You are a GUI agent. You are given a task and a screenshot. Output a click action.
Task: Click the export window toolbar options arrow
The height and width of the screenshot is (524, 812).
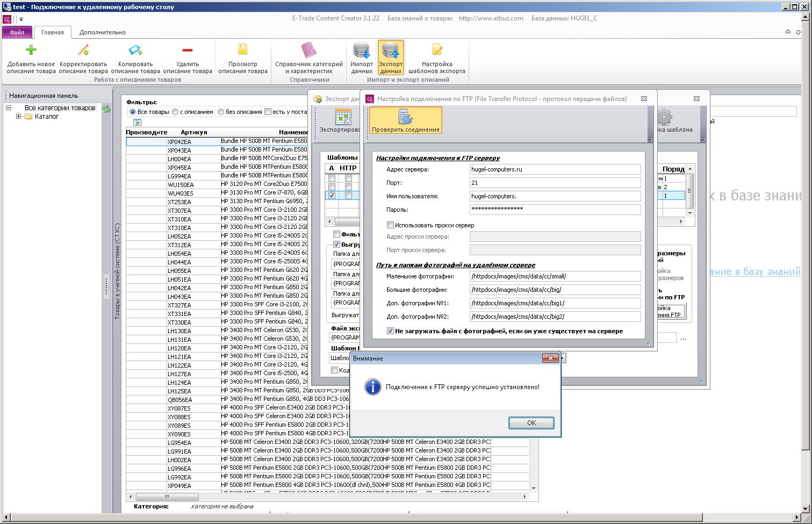[x=703, y=140]
